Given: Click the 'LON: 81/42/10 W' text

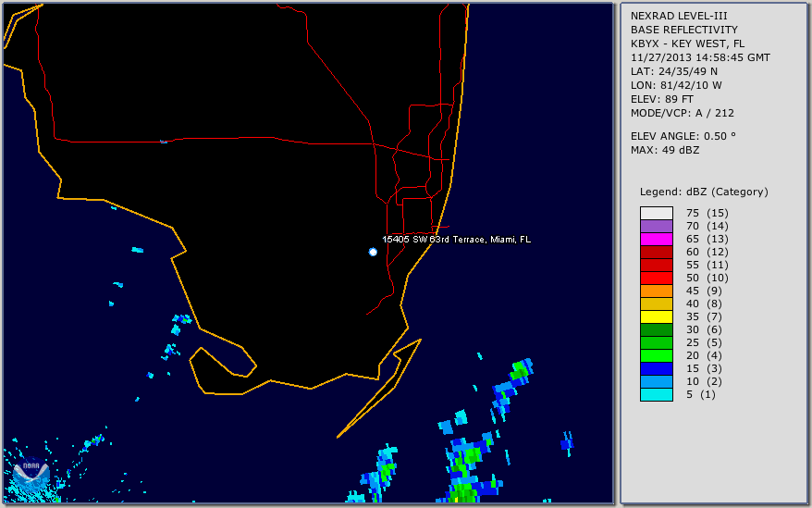Looking at the screenshot, I should click(676, 85).
